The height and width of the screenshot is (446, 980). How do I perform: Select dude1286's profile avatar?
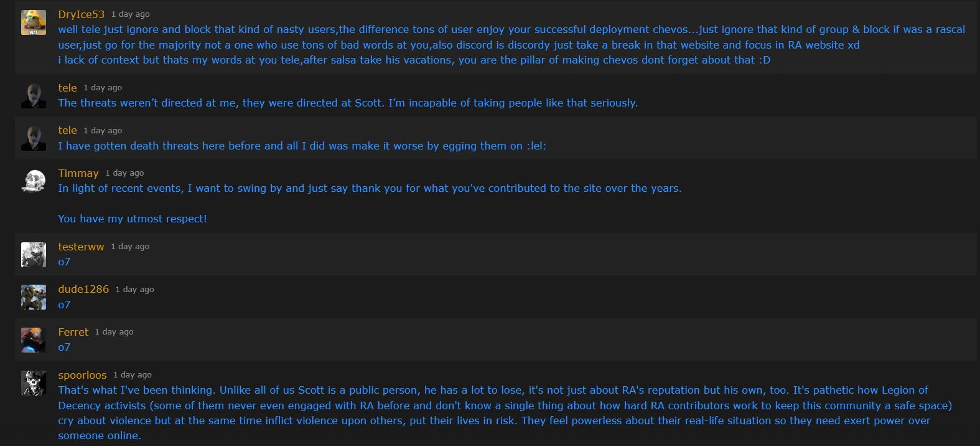[34, 297]
